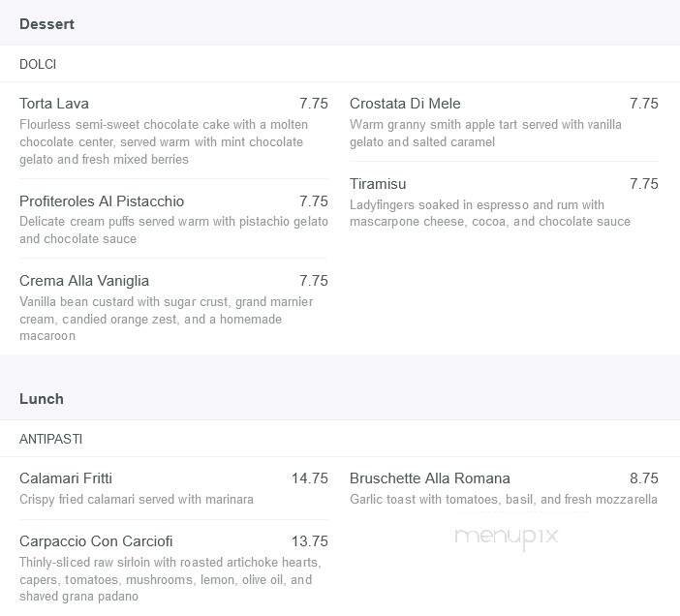Choose Profiteroles Al Pistacchio

point(102,201)
